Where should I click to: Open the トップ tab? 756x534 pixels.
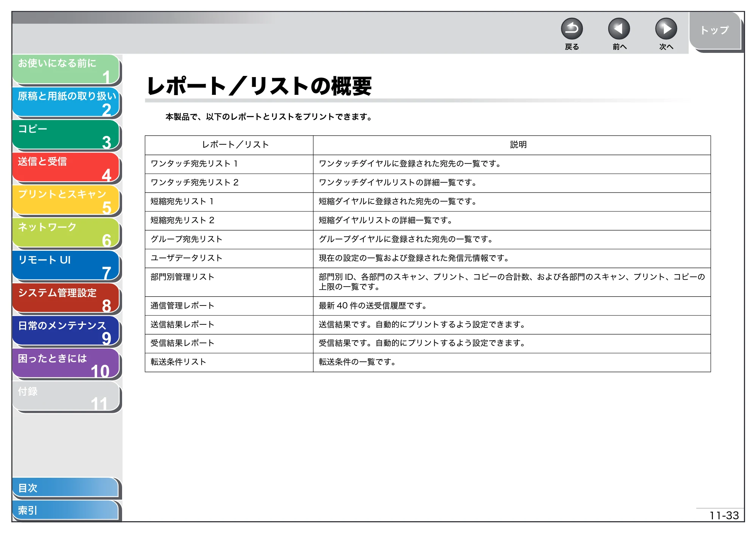(x=715, y=31)
